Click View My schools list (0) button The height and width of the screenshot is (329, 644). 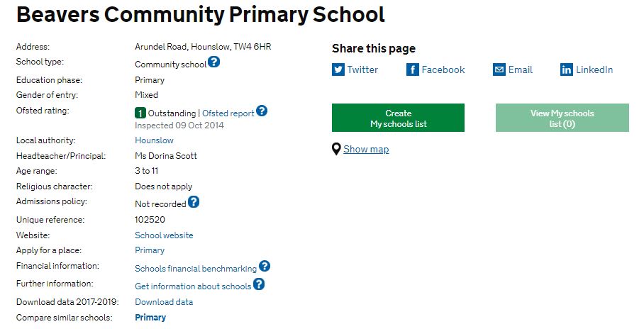click(x=562, y=118)
